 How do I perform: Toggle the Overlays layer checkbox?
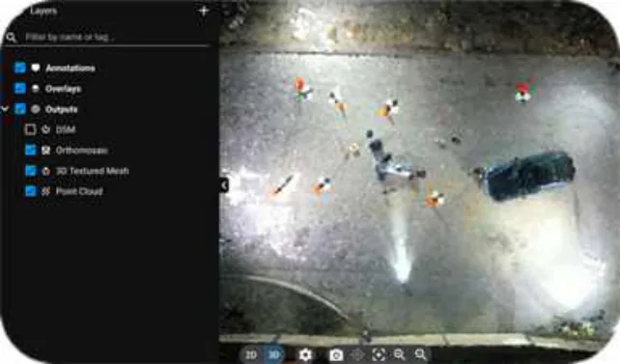[19, 88]
